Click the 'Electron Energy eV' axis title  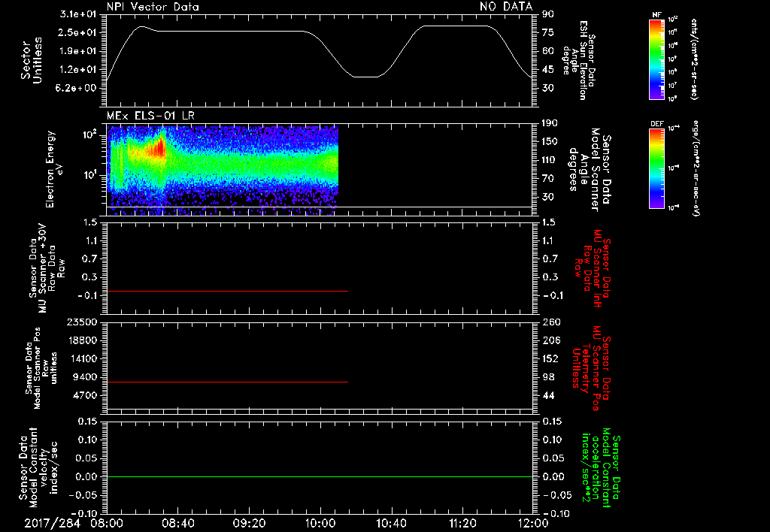tap(54, 169)
